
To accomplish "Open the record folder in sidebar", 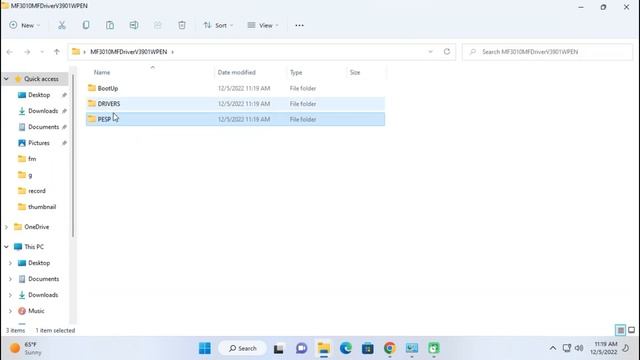I will tap(37, 191).
